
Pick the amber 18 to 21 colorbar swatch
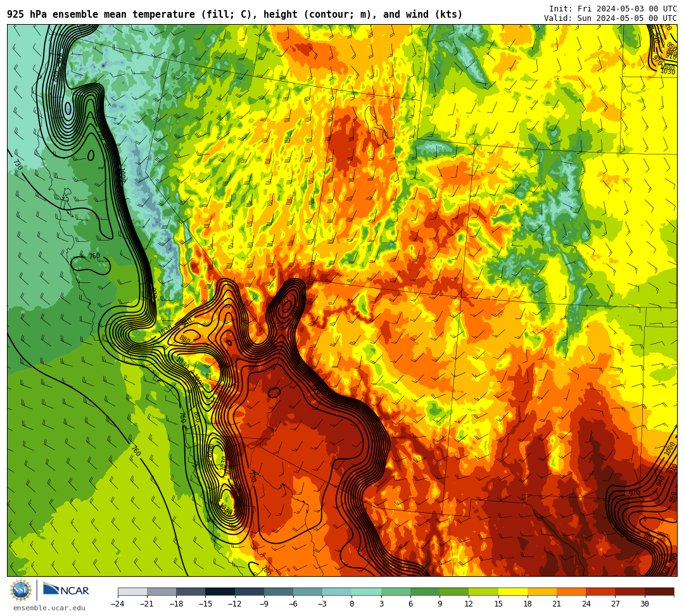coord(542,591)
